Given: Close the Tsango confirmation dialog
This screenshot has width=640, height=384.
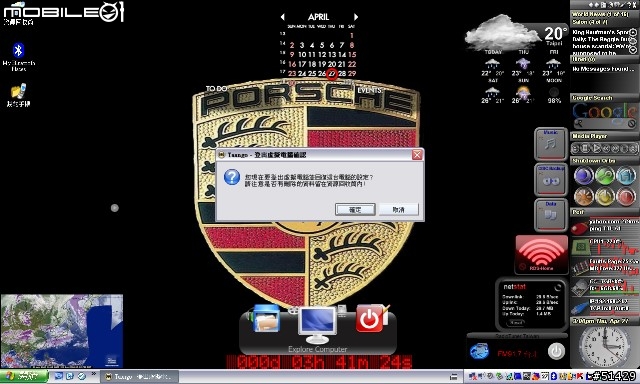Looking at the screenshot, I should pyautogui.click(x=417, y=155).
